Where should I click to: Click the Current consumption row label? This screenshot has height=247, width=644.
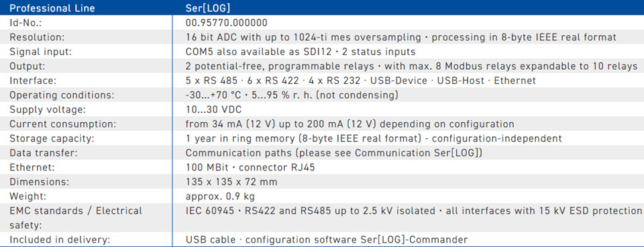click(63, 124)
